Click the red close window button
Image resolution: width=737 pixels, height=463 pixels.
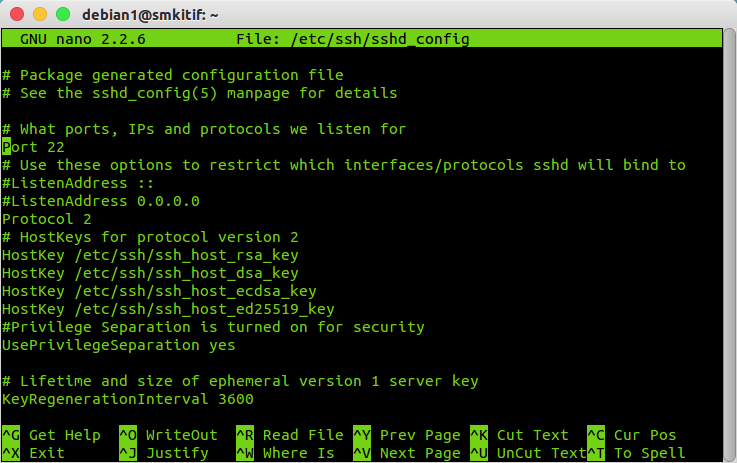click(16, 15)
